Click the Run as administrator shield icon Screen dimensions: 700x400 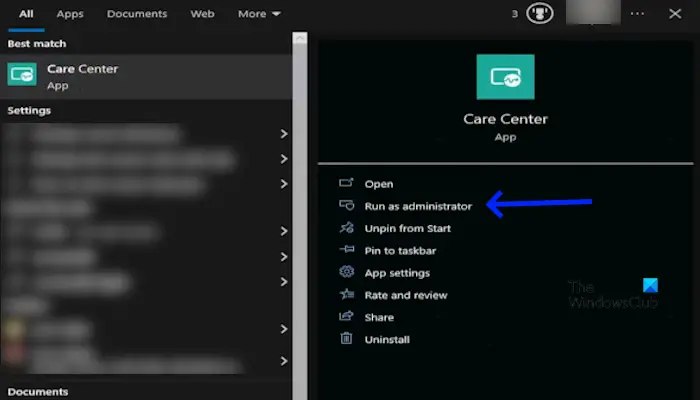pyautogui.click(x=346, y=205)
